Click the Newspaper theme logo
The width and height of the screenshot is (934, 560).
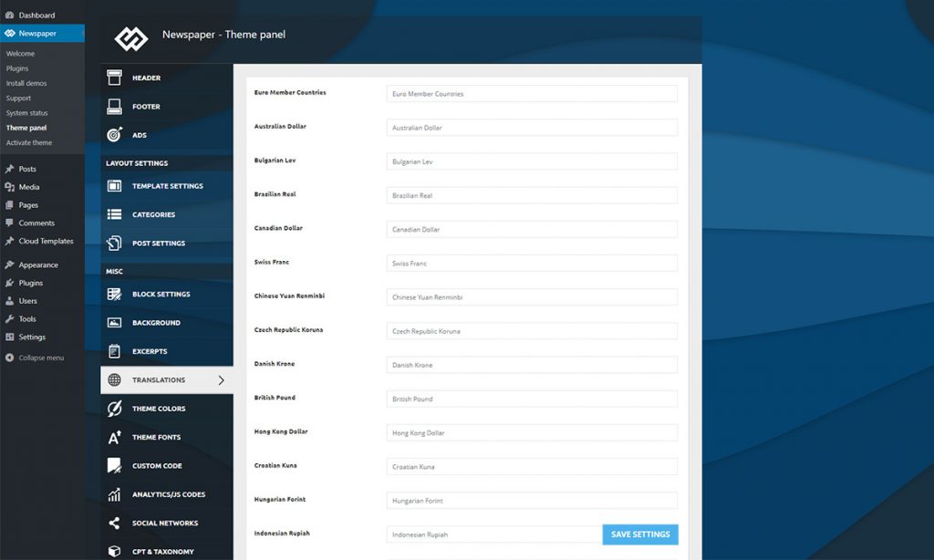click(x=130, y=37)
